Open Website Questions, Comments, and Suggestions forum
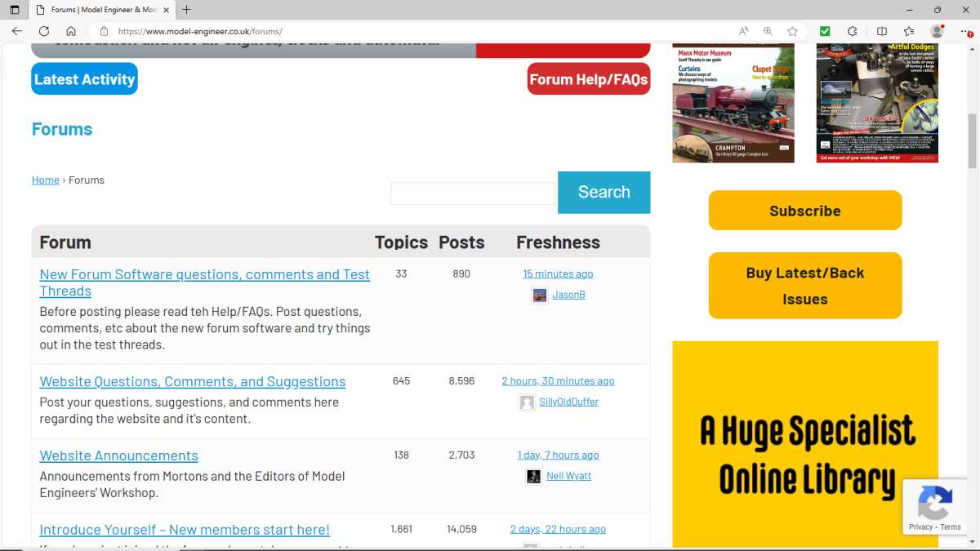The width and height of the screenshot is (980, 551). point(193,381)
